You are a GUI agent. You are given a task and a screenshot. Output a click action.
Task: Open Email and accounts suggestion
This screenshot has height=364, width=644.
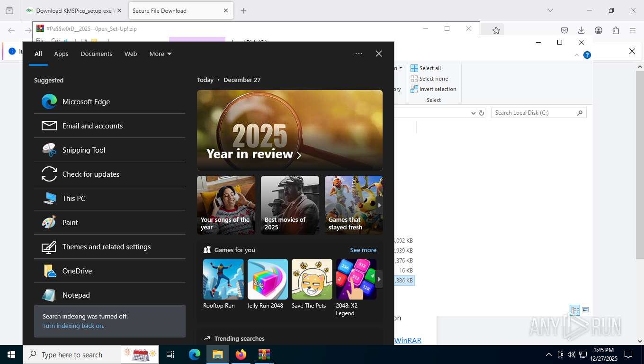pyautogui.click(x=109, y=126)
